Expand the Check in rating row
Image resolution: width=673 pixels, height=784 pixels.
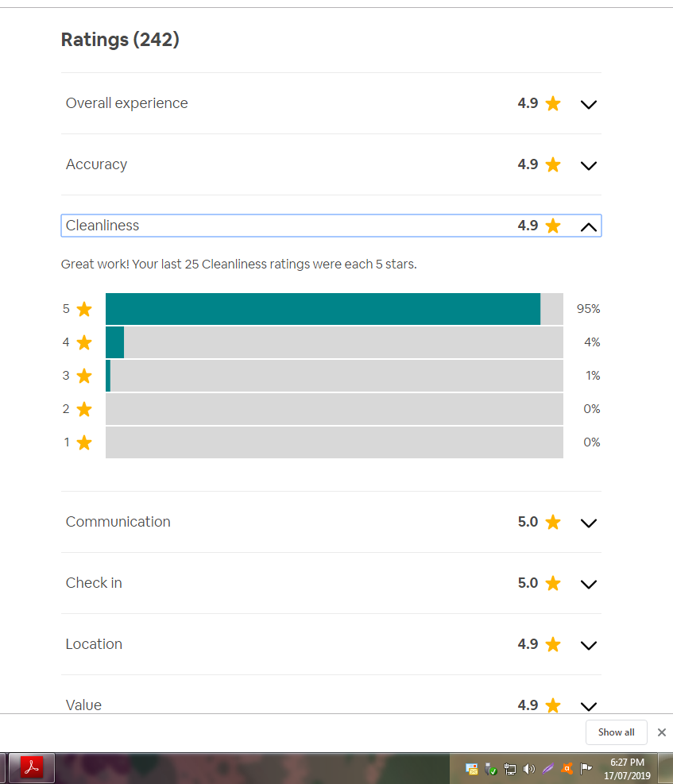click(588, 584)
